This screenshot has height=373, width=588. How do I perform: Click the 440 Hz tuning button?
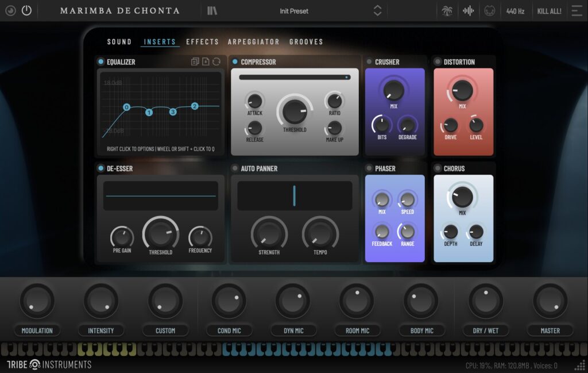(x=515, y=11)
